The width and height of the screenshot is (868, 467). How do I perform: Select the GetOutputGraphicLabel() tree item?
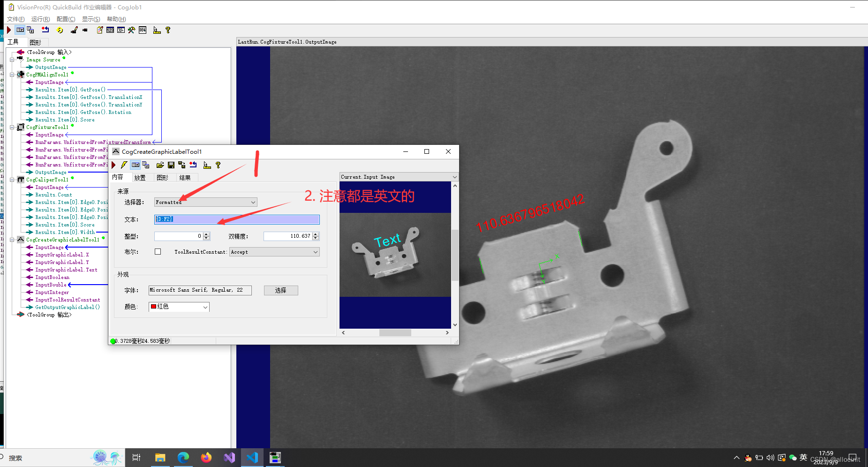pos(68,307)
